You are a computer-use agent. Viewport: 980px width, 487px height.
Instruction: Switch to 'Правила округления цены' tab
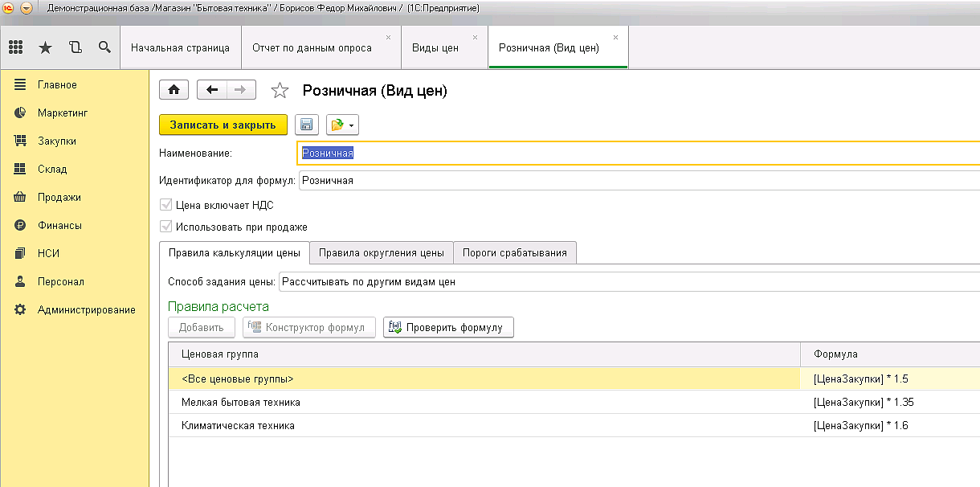[381, 252]
